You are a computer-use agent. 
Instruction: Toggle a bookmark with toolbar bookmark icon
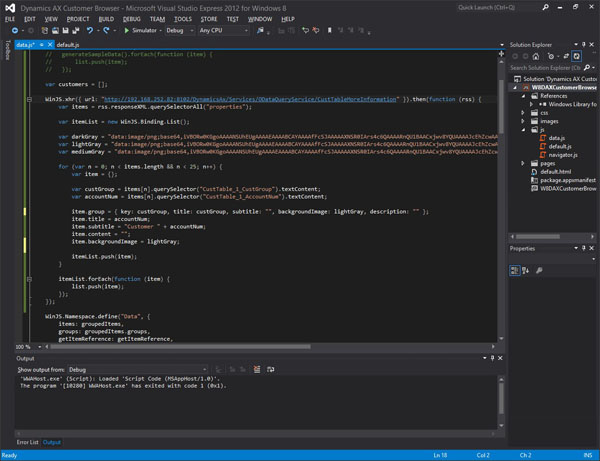(329, 30)
